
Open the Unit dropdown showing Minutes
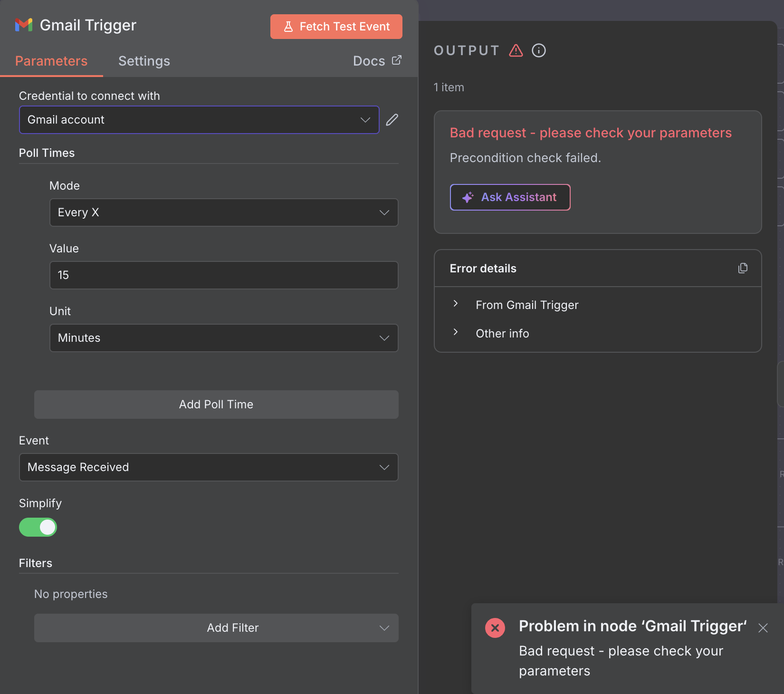point(223,338)
